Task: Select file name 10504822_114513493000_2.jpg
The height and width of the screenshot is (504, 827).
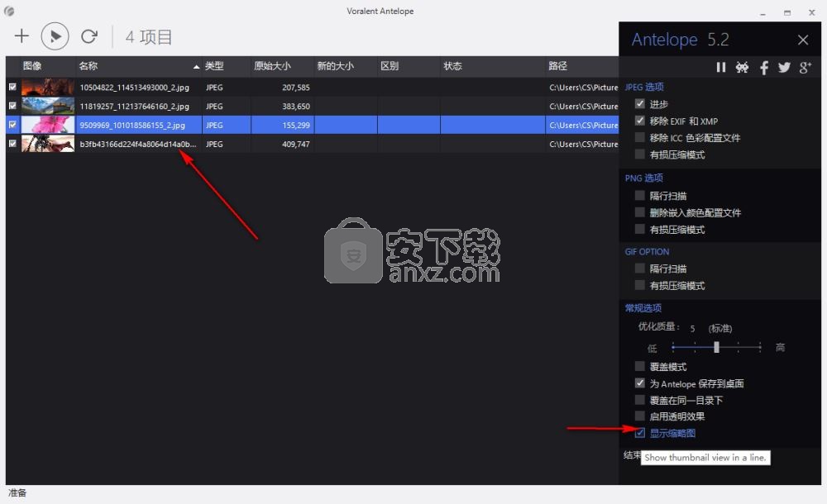Action: (135, 88)
